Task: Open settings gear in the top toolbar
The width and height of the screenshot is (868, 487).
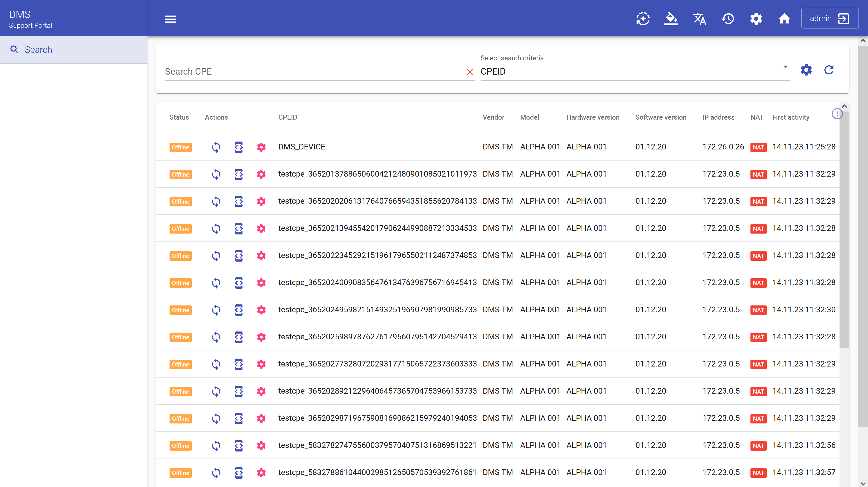Action: click(x=756, y=19)
